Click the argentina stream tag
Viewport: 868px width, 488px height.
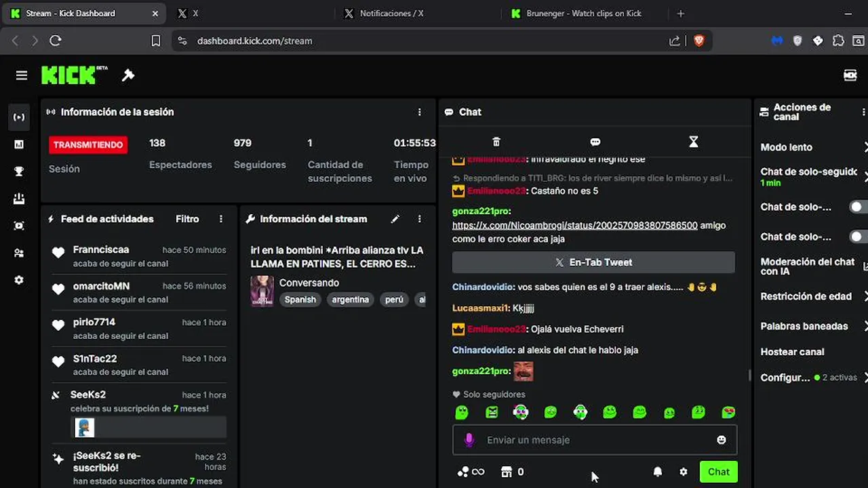tap(351, 300)
